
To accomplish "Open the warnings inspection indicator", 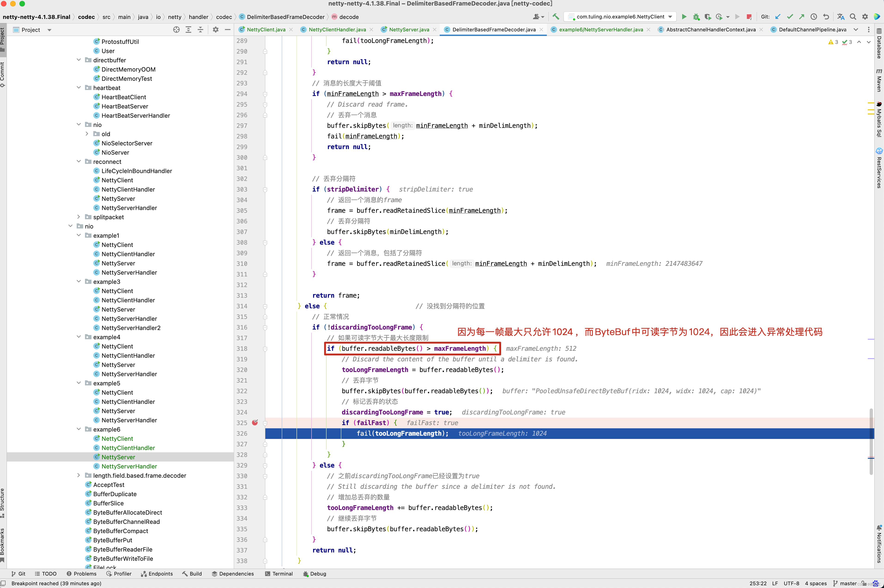I will [833, 42].
